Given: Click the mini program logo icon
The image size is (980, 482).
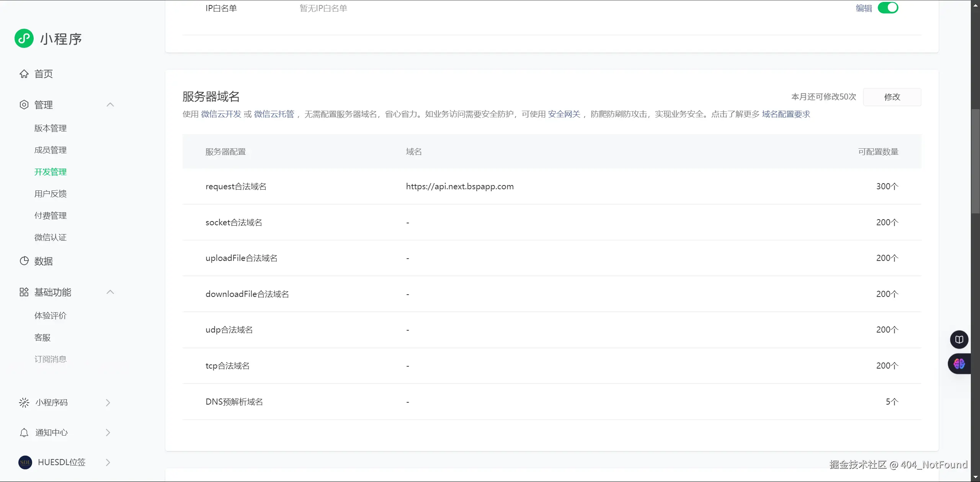Looking at the screenshot, I should pyautogui.click(x=24, y=38).
